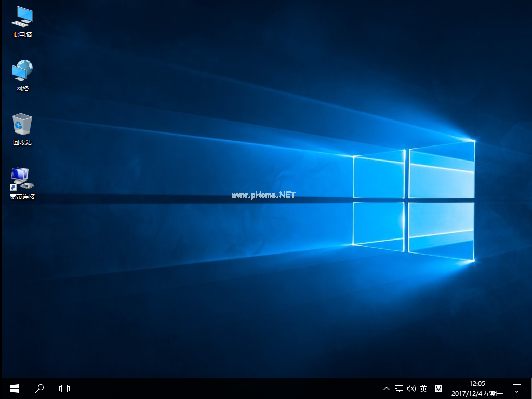This screenshot has height=399, width=532.
Task: Click the 回收站 text label
Action: [22, 143]
